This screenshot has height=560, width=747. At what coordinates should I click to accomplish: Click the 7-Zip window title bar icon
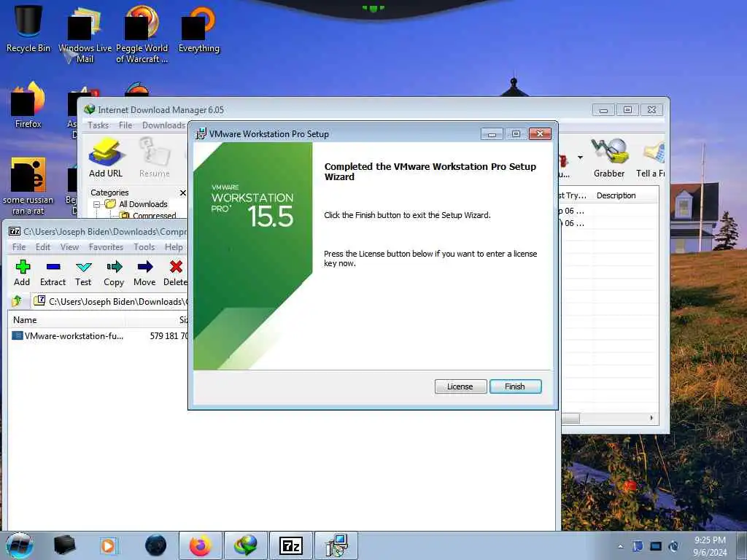[15, 231]
